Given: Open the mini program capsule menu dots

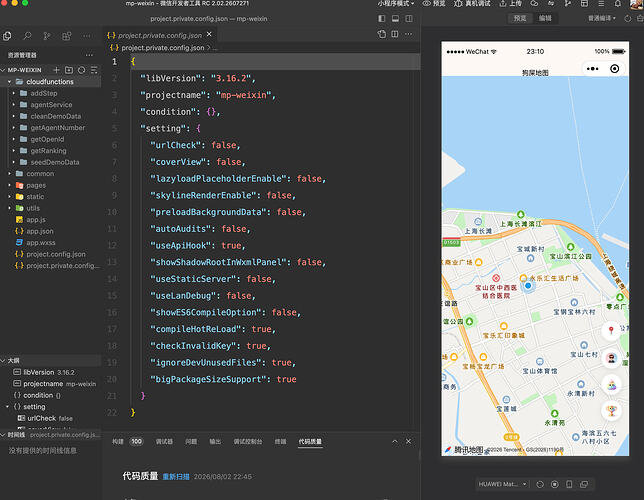Looking at the screenshot, I should pyautogui.click(x=592, y=69).
